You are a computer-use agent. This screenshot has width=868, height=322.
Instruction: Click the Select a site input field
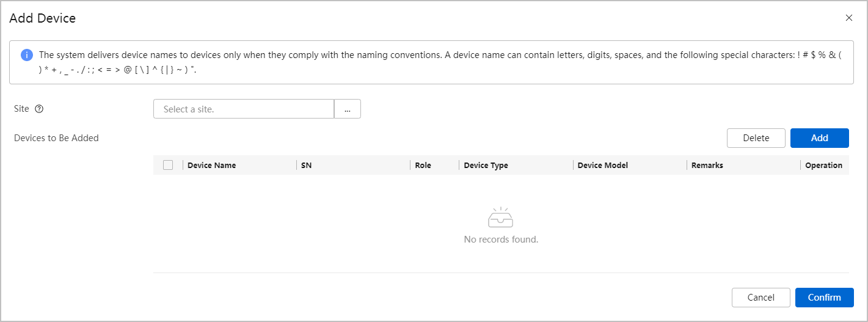[244, 109]
